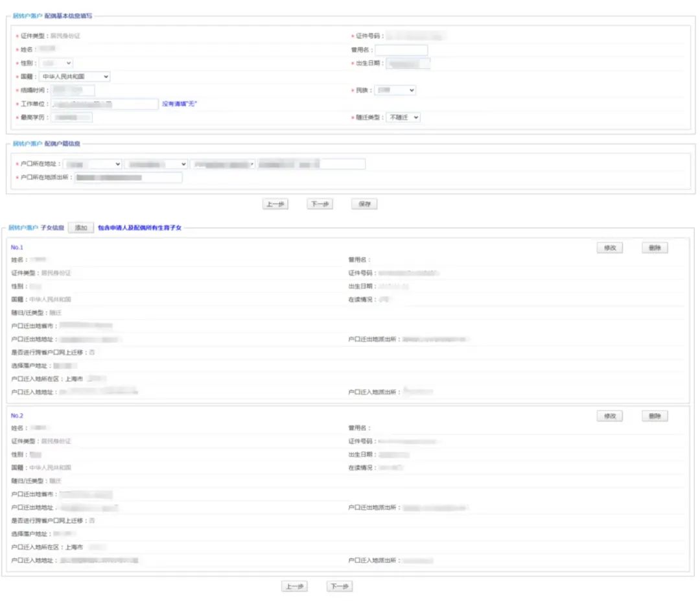Viewport: 700px width, 601px height.
Task: Click the 最高学历 input field
Action: click(x=73, y=117)
